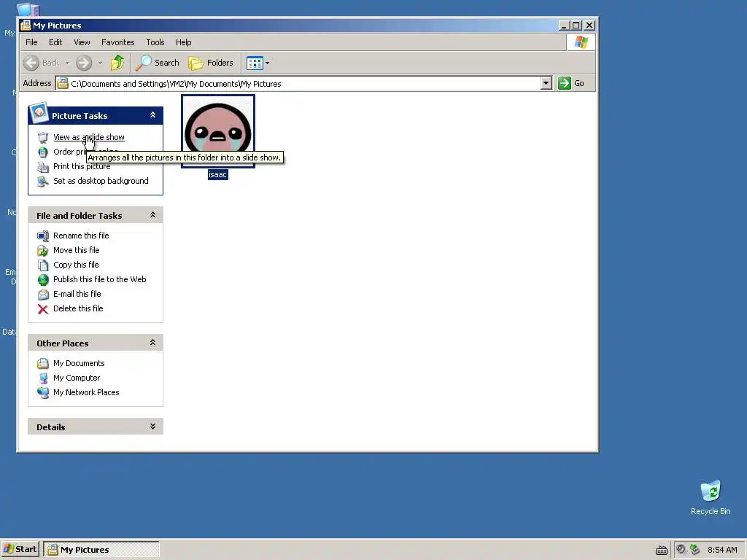Click Set as desktop background link
This screenshot has height=560, width=747.
101,181
